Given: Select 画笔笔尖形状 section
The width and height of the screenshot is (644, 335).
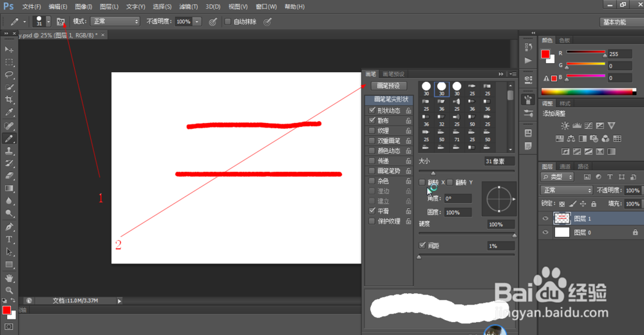Looking at the screenshot, I should pyautogui.click(x=389, y=99).
